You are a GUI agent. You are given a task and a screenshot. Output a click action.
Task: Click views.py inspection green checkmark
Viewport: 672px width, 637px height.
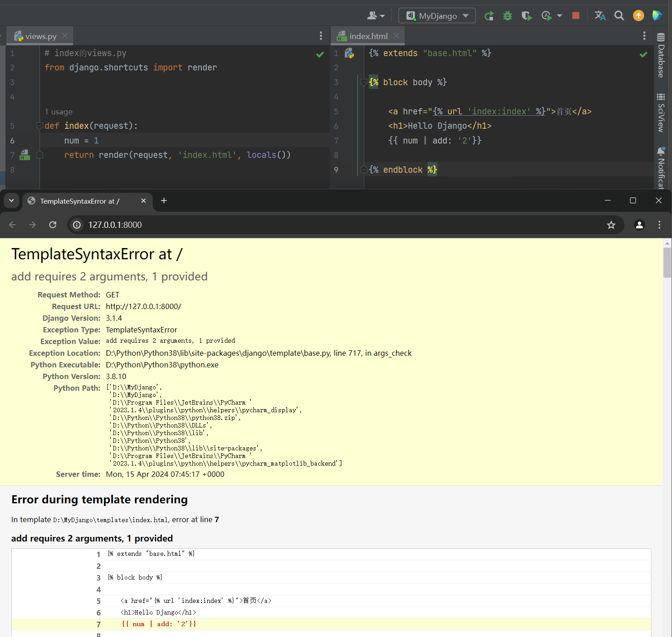[x=320, y=54]
